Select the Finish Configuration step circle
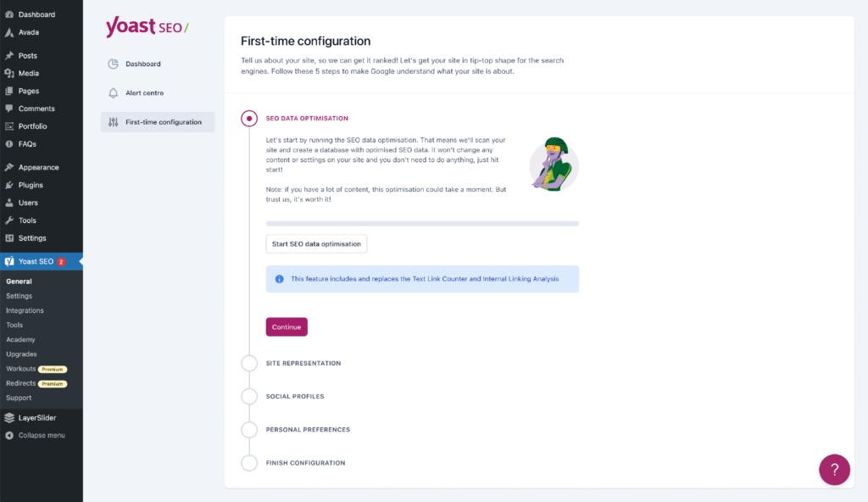868x502 pixels. [248, 463]
